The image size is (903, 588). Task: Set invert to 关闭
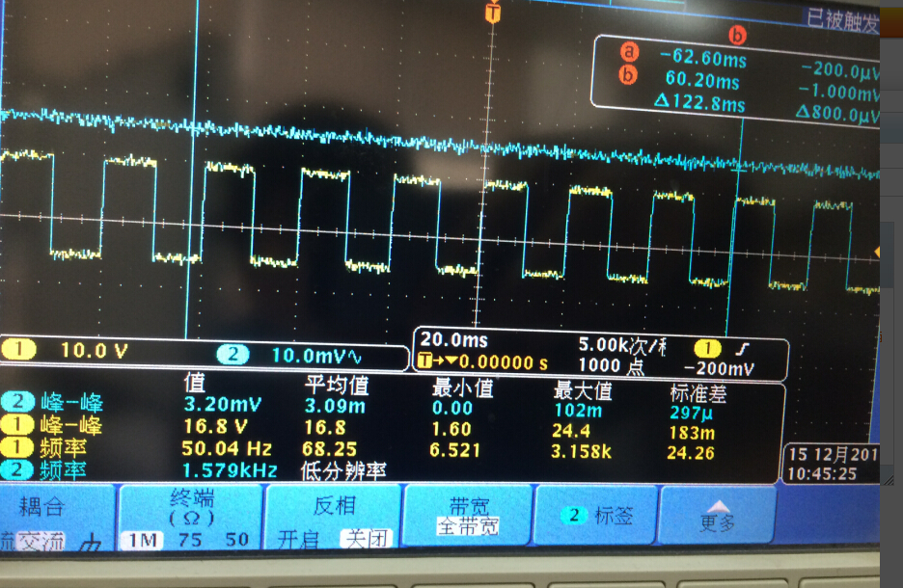tap(366, 539)
